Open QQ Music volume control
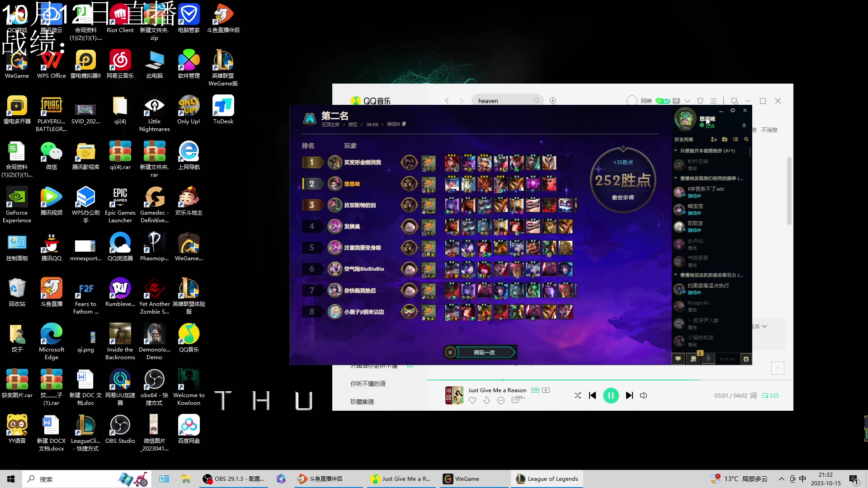Image resolution: width=868 pixels, height=488 pixels. pos(644,395)
